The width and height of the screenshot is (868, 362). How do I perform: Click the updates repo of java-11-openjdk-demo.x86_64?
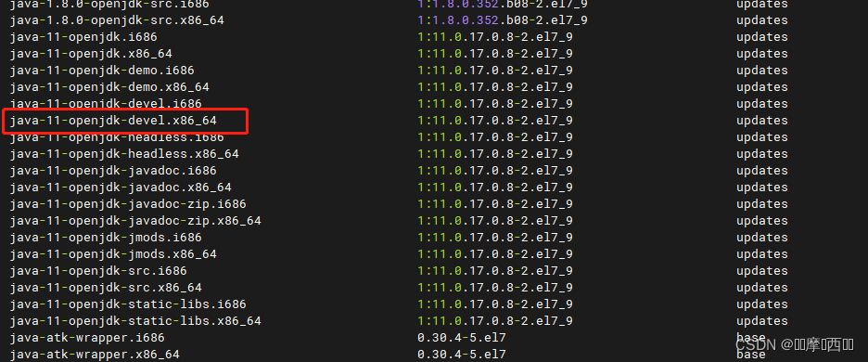coord(761,87)
